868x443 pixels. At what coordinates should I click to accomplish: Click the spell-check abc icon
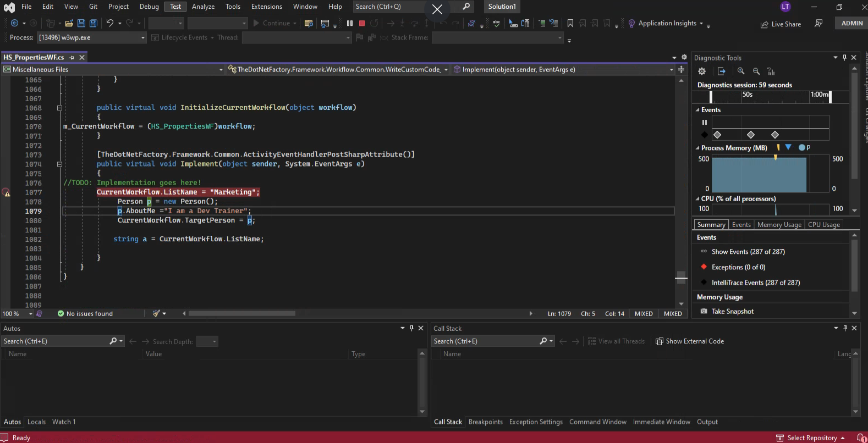tap(497, 23)
